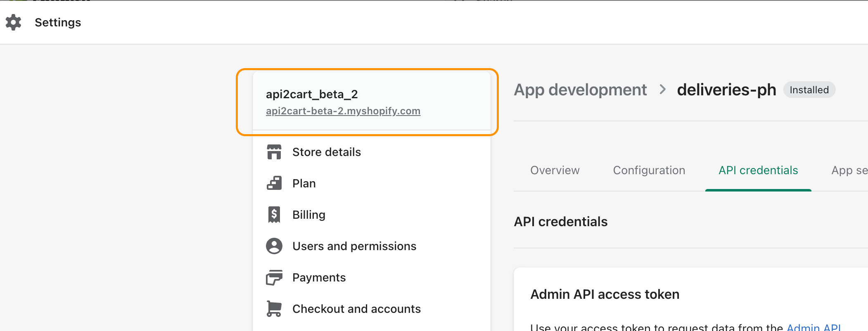Click the breadcrumb chevron after App development

(662, 89)
